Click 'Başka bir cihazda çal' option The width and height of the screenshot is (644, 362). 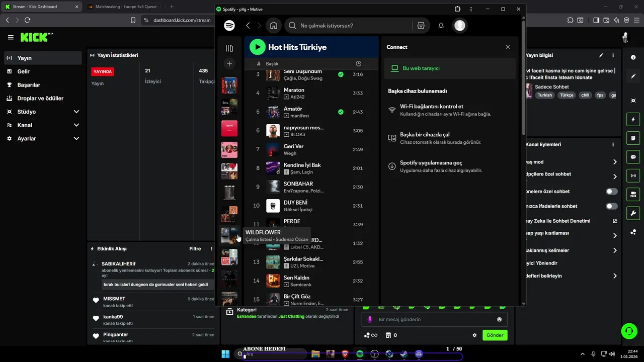[450, 138]
